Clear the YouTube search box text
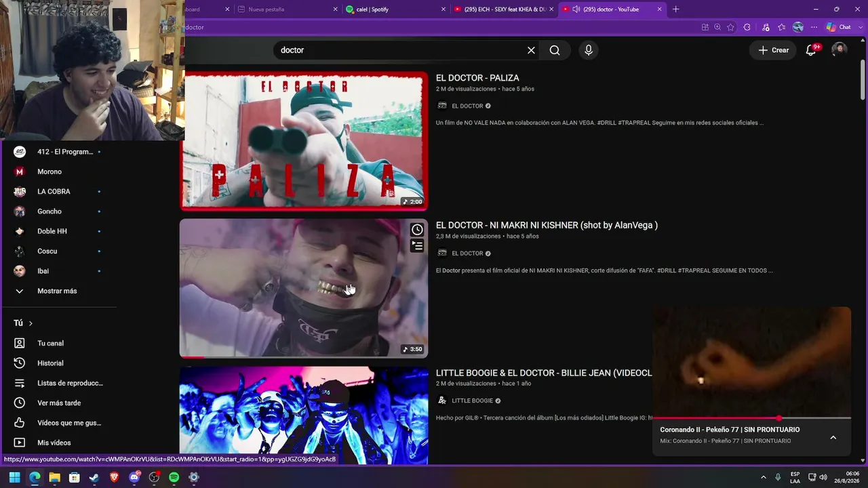This screenshot has width=868, height=488. 531,50
